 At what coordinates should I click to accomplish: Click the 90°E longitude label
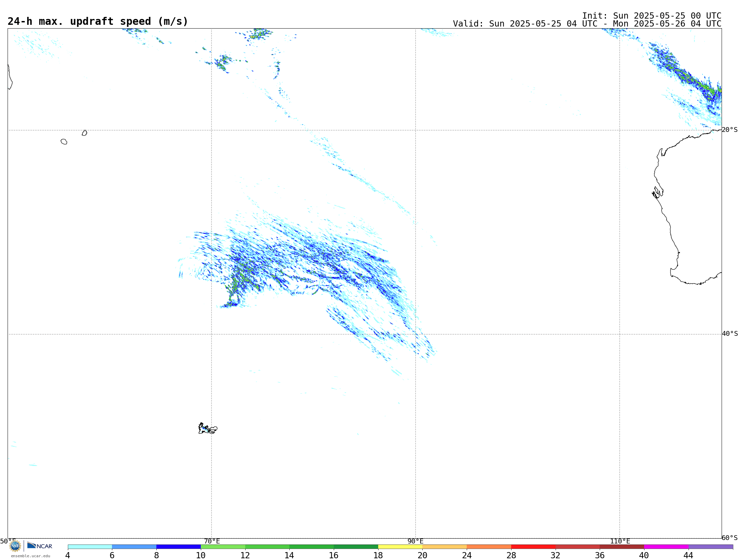pyautogui.click(x=415, y=541)
